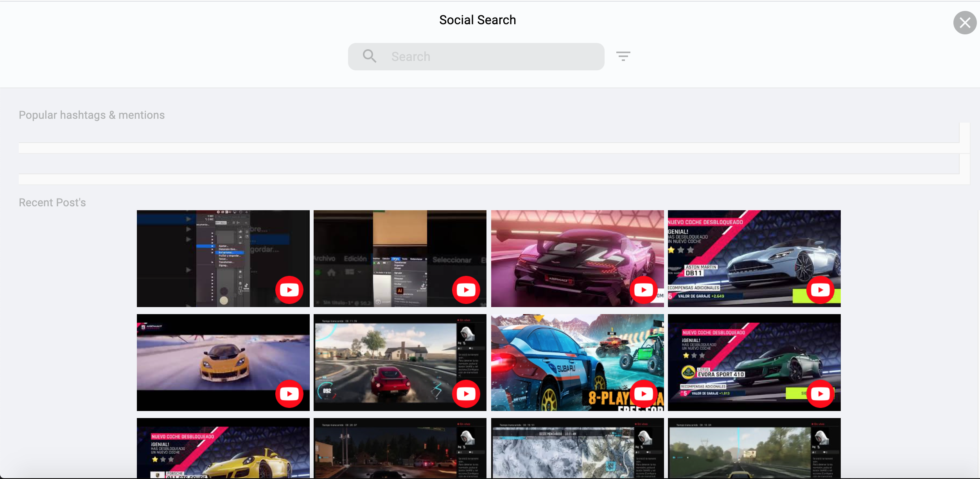
Task: Play the Aston Martin DB11 video
Action: point(820,290)
